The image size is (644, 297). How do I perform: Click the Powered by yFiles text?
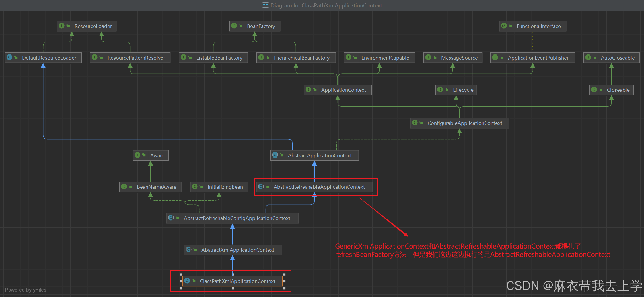(25, 290)
